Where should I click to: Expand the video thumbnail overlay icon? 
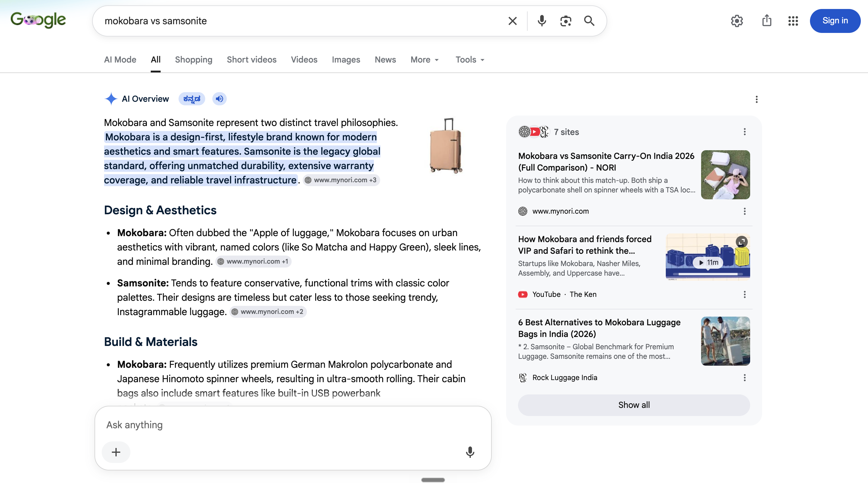coord(741,241)
